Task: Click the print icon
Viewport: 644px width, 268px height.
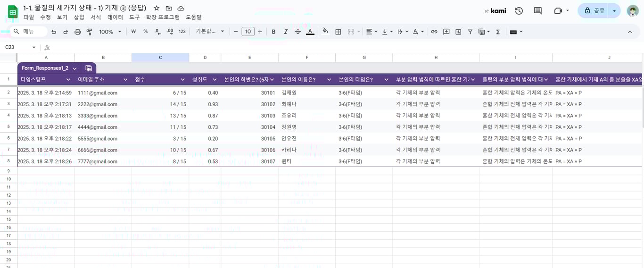Action: tap(78, 32)
